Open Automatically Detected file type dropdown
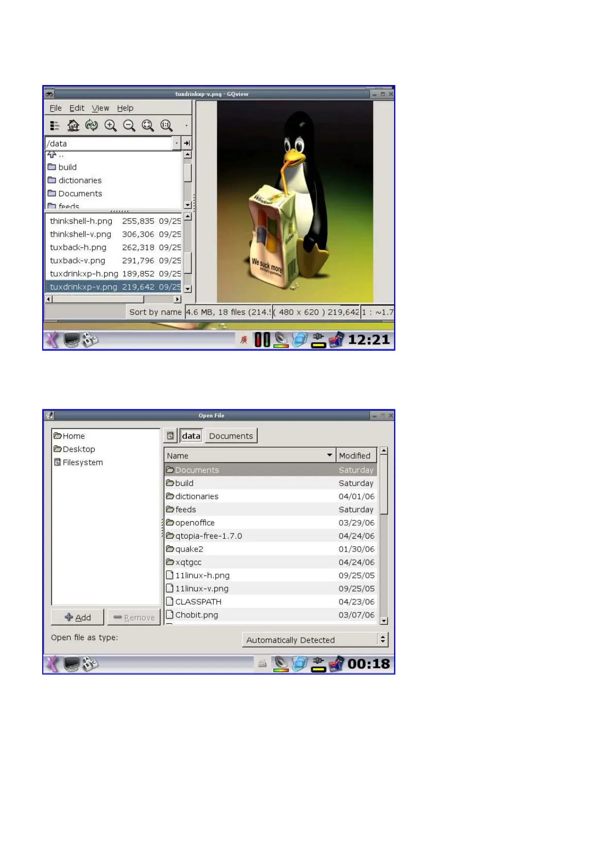Screen dimensions: 613x868 click(x=315, y=640)
